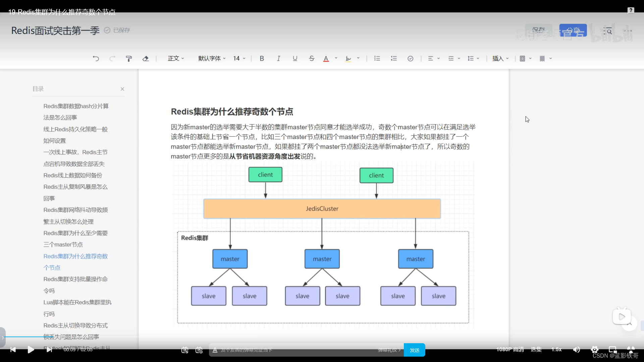Open outline entry 线上Redis持久化策略一般如何设置
Image resolution: width=644 pixels, height=362 pixels.
pos(75,135)
